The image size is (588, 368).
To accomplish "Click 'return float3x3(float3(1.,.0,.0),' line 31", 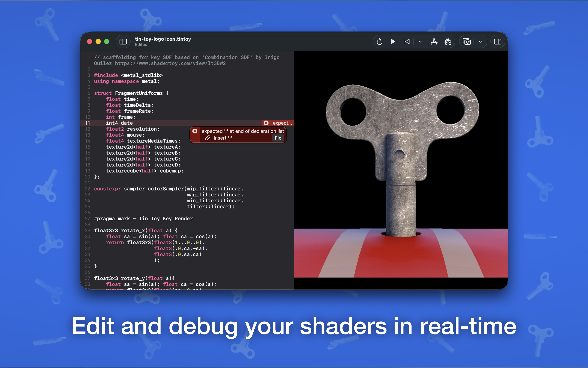I will coord(155,242).
